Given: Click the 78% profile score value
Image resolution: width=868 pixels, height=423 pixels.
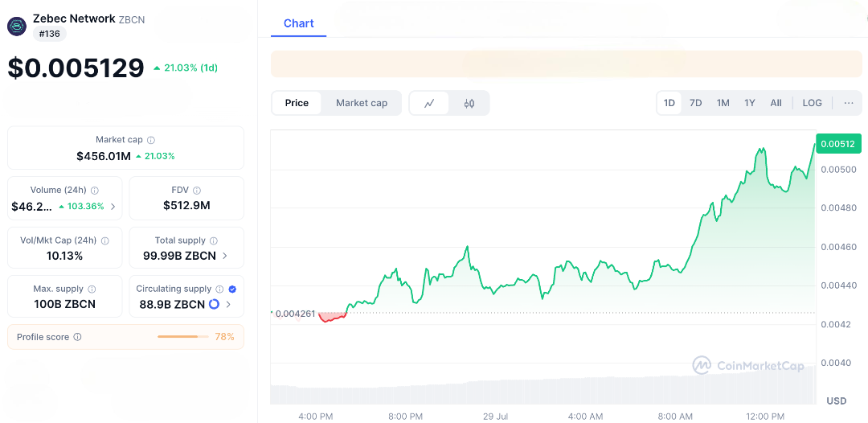Looking at the screenshot, I should 225,337.
